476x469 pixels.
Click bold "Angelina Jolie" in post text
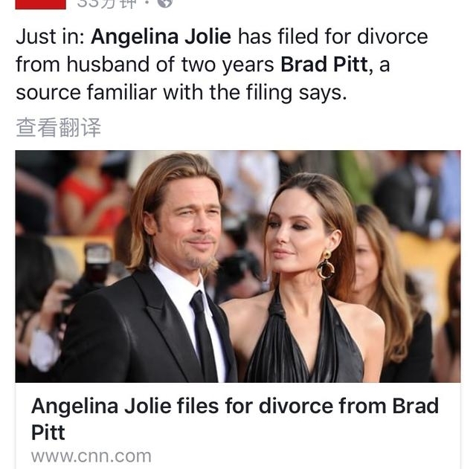(161, 36)
